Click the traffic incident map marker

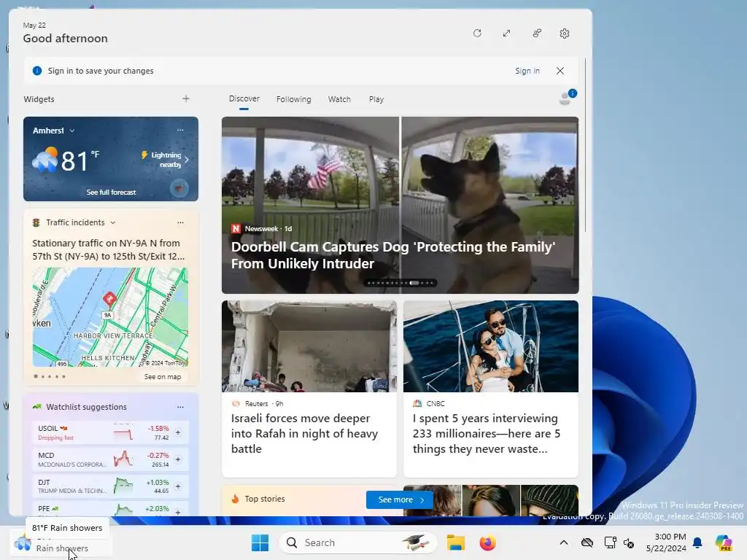click(x=109, y=299)
